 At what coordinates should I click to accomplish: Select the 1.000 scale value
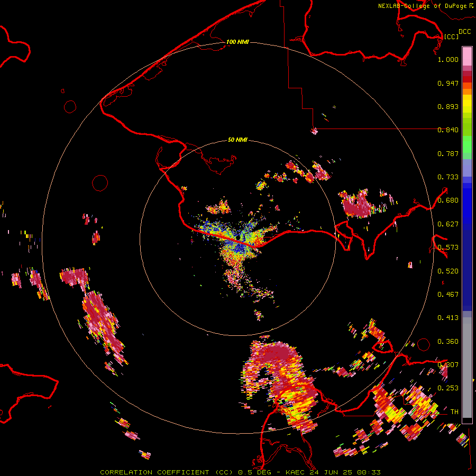448,59
